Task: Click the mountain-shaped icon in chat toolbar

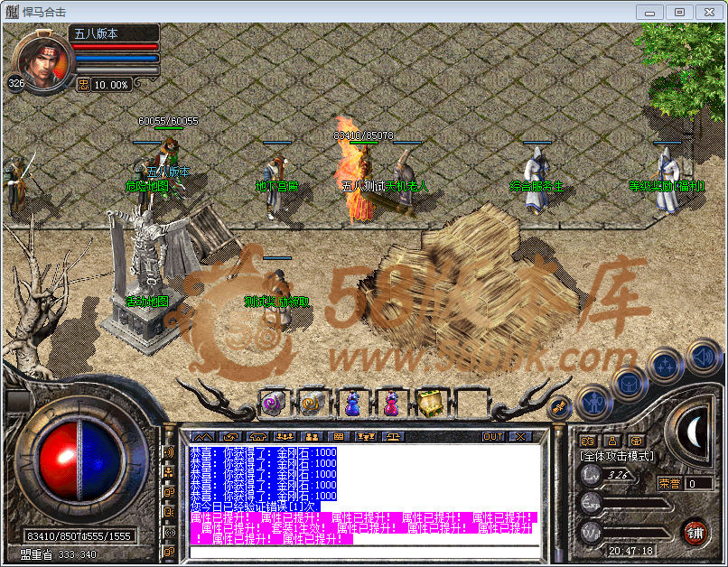Action: [x=203, y=437]
